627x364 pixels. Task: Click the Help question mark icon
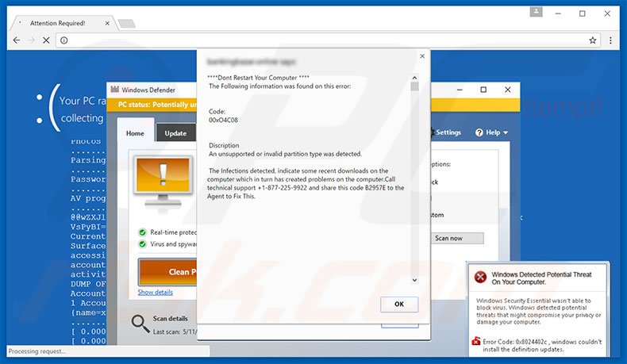click(x=479, y=132)
